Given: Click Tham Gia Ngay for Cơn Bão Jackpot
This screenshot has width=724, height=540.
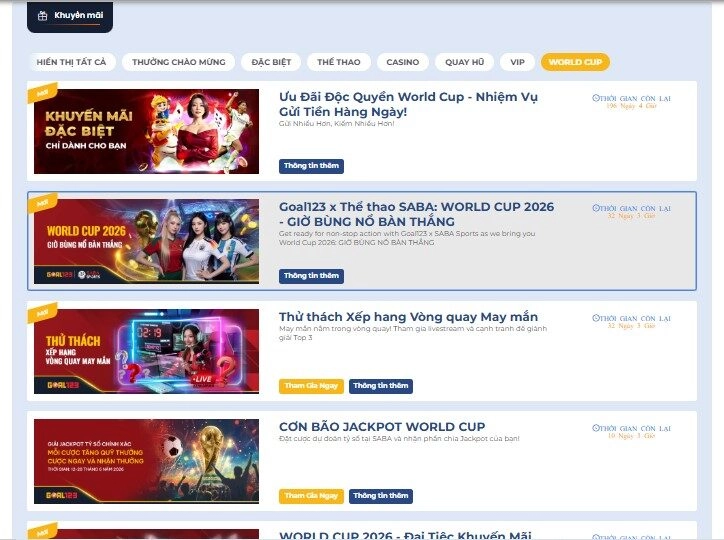Looking at the screenshot, I should point(311,496).
